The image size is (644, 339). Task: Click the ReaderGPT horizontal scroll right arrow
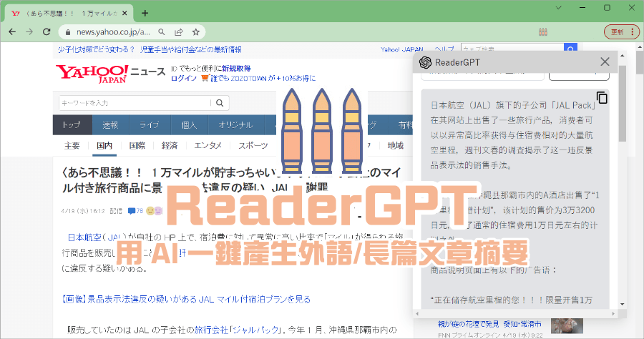click(613, 313)
